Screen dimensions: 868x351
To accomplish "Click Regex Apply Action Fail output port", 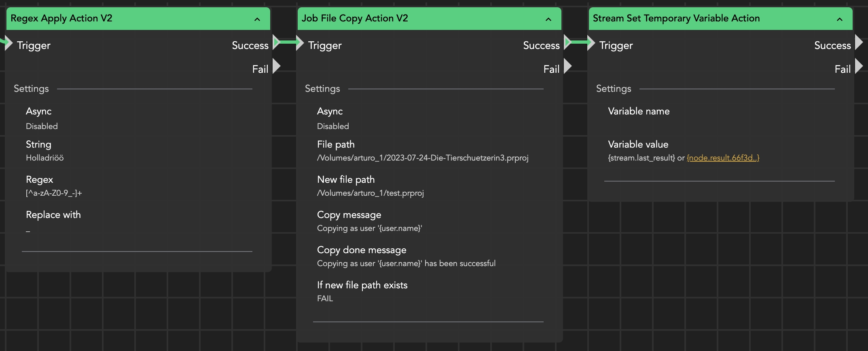I will coord(277,66).
